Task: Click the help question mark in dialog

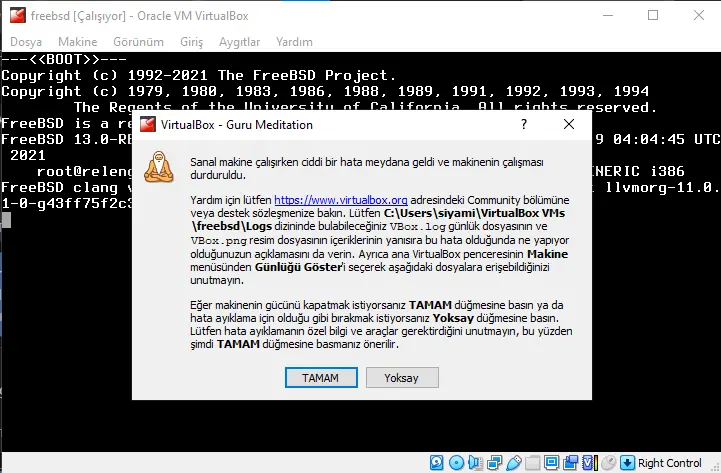Action: pyautogui.click(x=524, y=124)
